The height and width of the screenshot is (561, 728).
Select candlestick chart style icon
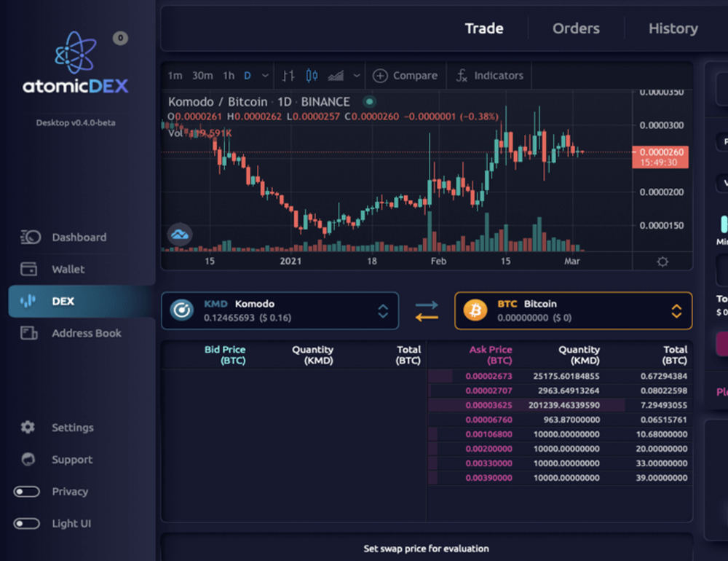[312, 75]
